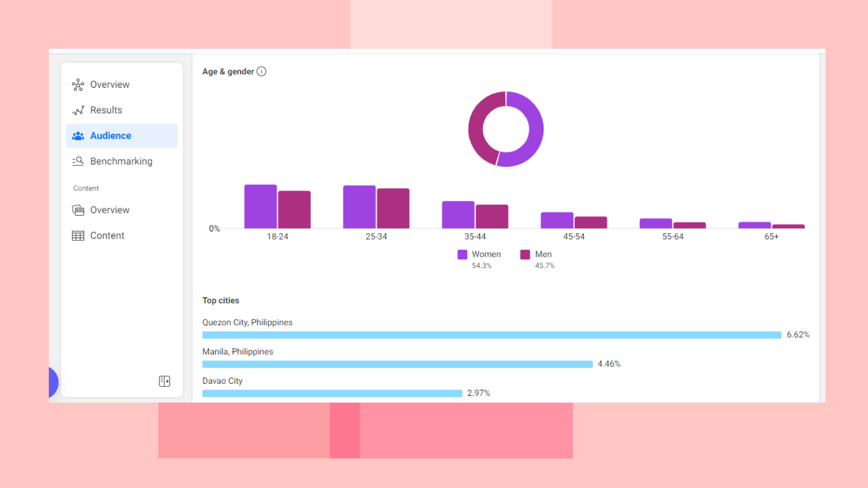Screen dimensions: 868x488
Task: Click the Manila, Philippines label
Action: tap(238, 352)
